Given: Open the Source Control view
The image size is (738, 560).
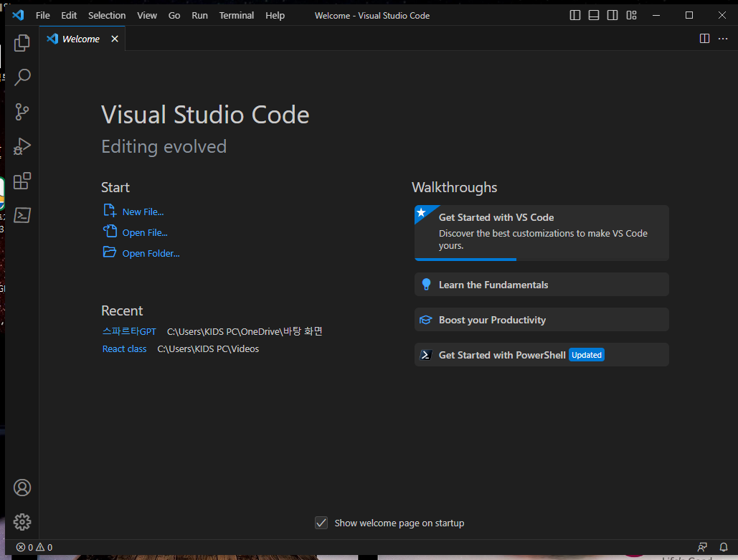Looking at the screenshot, I should 22,112.
